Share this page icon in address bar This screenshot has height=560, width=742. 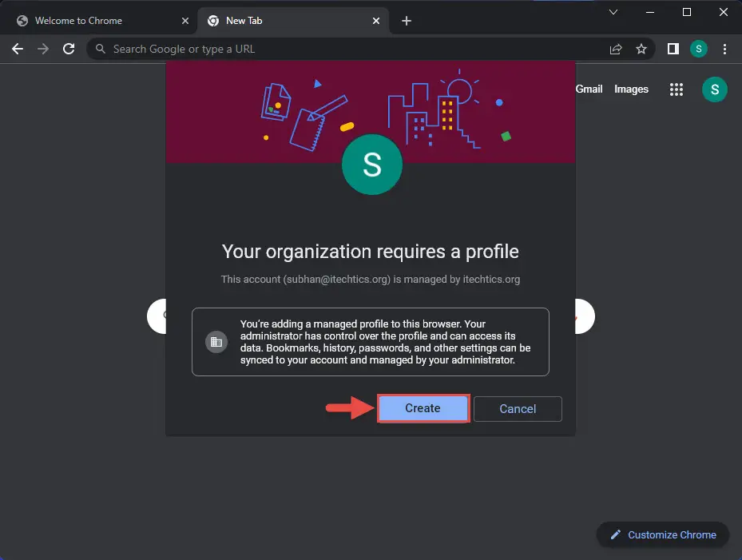(616, 49)
